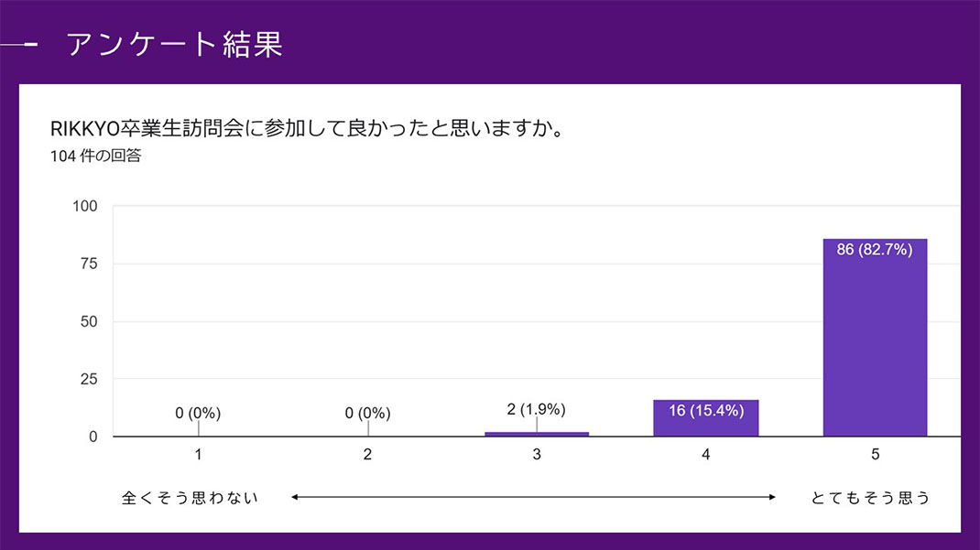980x550 pixels.
Task: Click the 全くそう思わない scale label
Action: point(191,498)
